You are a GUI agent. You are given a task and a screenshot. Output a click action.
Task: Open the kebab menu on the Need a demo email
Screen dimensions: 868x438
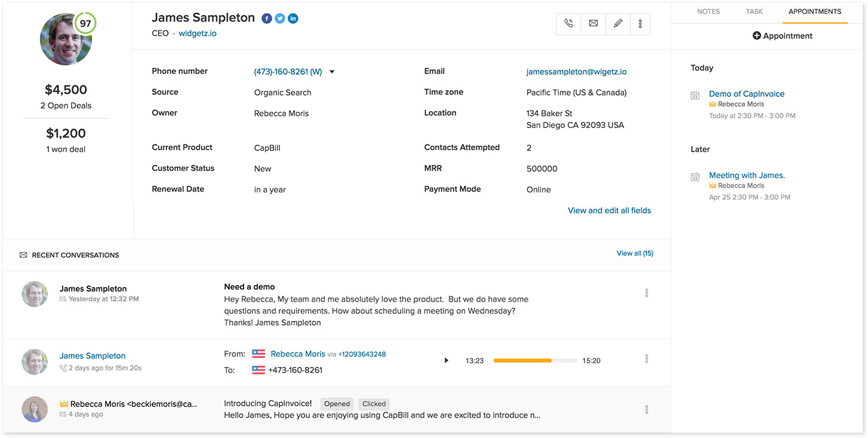pos(647,293)
